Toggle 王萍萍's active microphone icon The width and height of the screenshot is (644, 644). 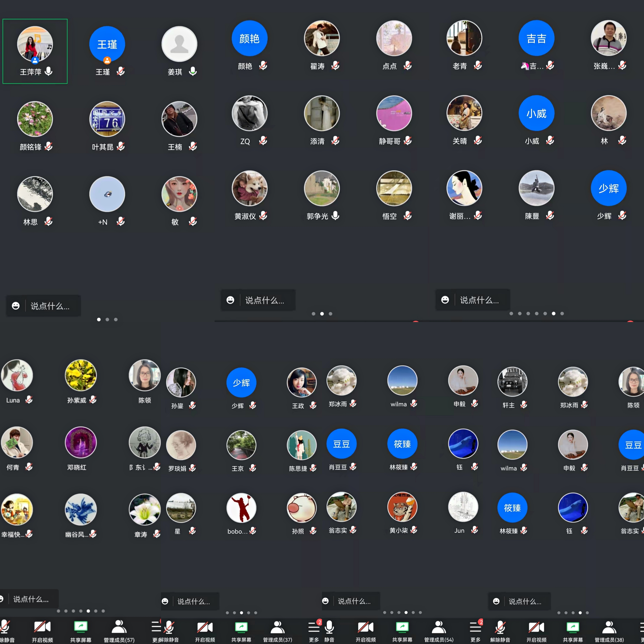[x=49, y=72]
